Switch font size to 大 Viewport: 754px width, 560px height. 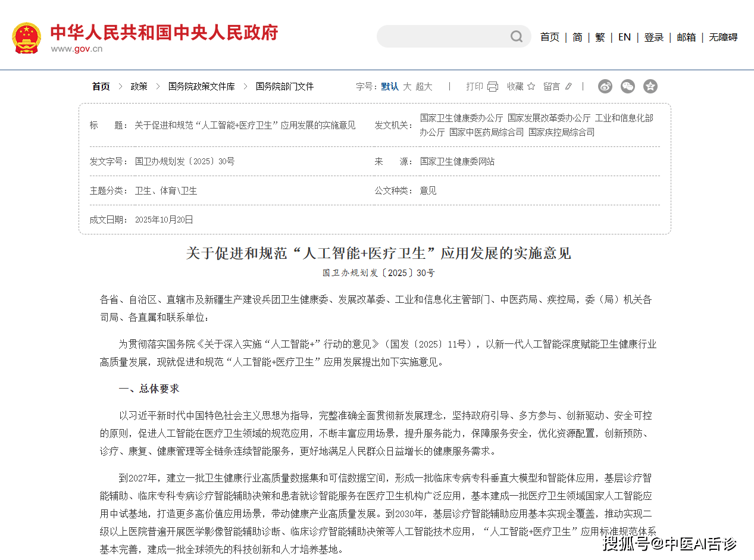pyautogui.click(x=407, y=87)
